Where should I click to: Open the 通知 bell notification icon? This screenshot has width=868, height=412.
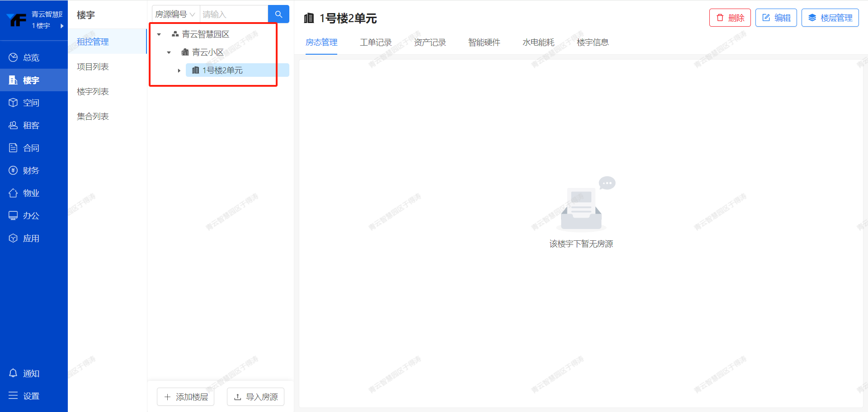13,373
